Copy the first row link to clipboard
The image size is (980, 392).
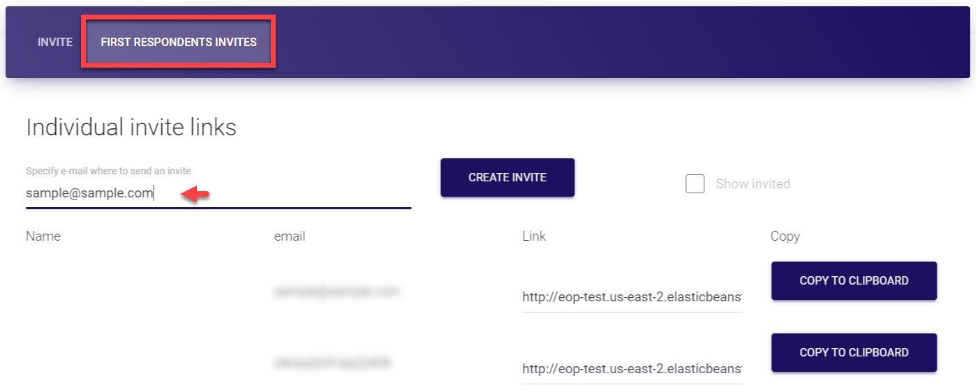[854, 281]
